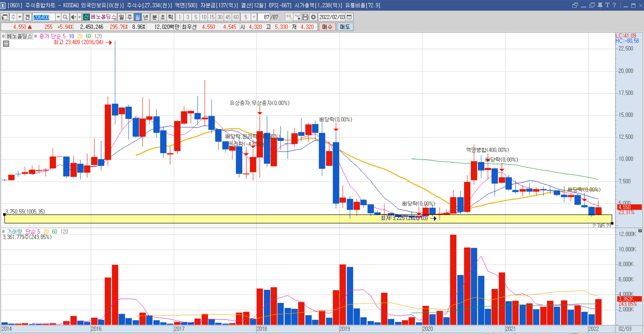The width and height of the screenshot is (644, 334).
Task: Click the 액면병합(400.00%) annotation
Action: (488, 150)
